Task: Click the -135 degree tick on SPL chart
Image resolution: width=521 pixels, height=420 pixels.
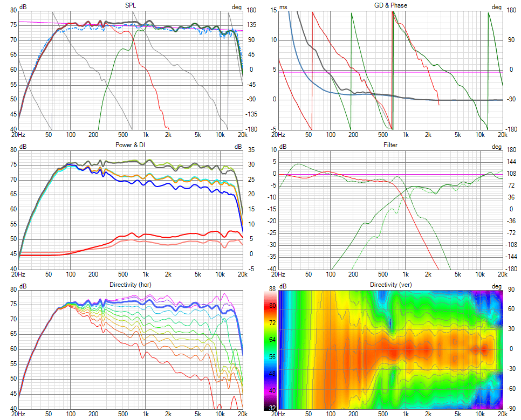Action: [251, 114]
